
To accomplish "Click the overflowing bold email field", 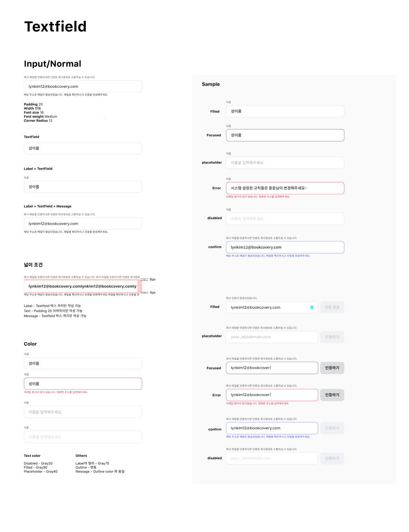I will tap(83, 286).
